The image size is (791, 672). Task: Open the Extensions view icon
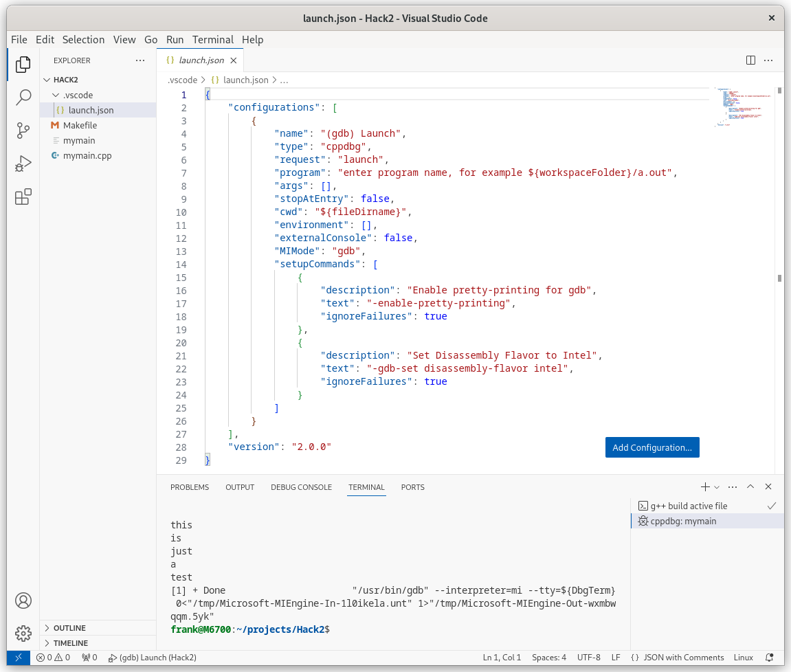coord(23,197)
